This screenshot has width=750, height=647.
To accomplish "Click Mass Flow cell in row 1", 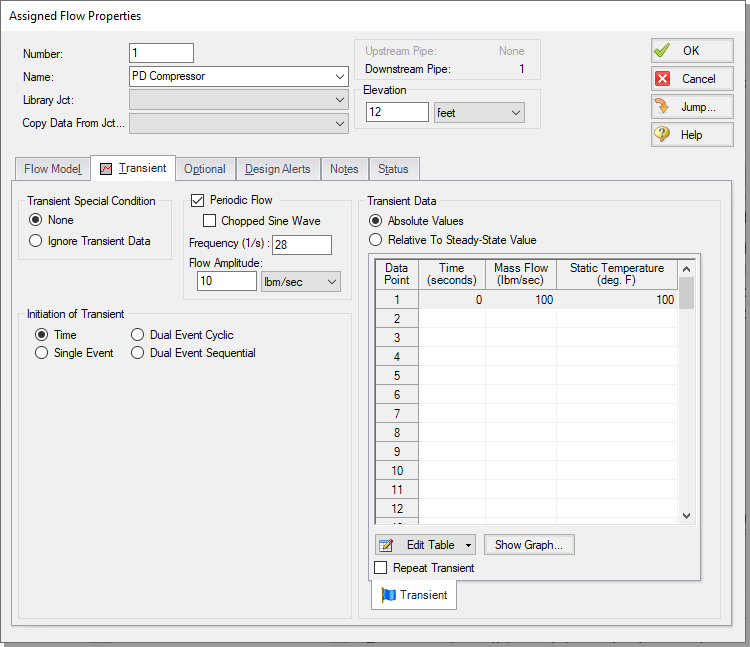I will click(521, 300).
